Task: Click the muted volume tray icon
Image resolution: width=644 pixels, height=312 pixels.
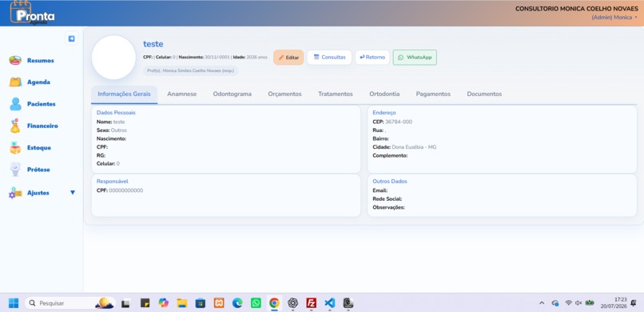Action: [x=578, y=303]
